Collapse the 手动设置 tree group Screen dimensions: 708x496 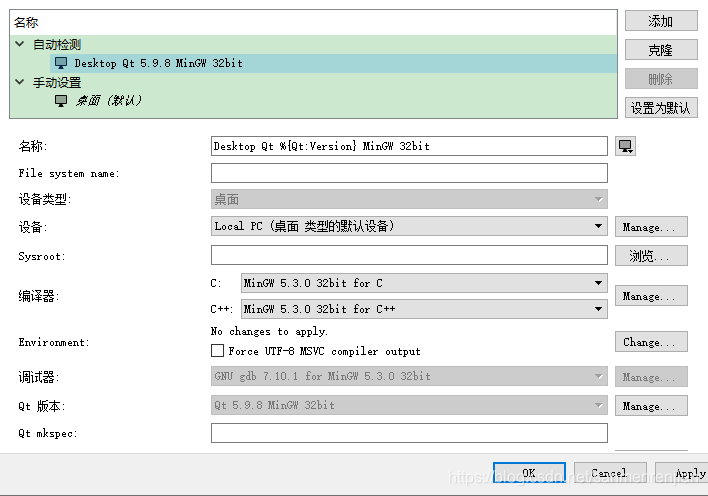point(19,82)
